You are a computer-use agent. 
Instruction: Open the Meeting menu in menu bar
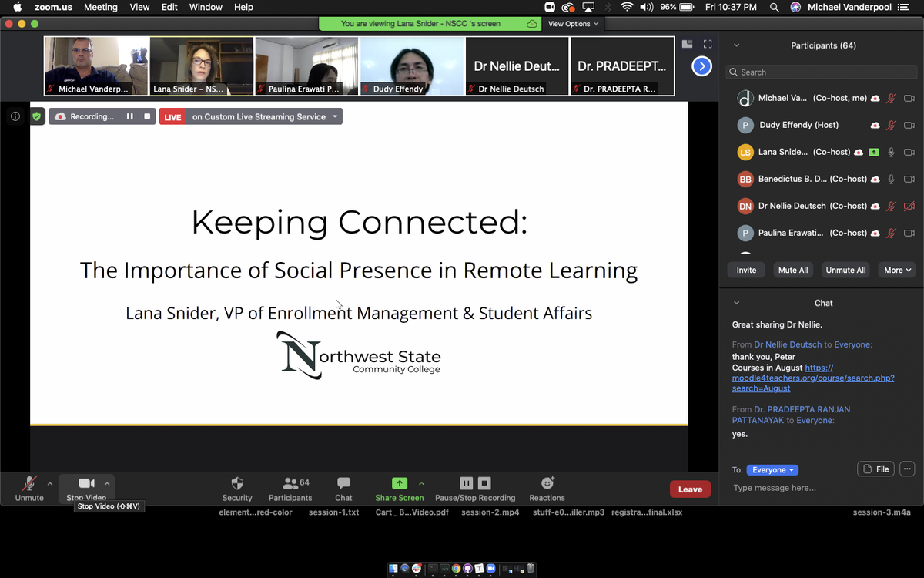tap(101, 7)
